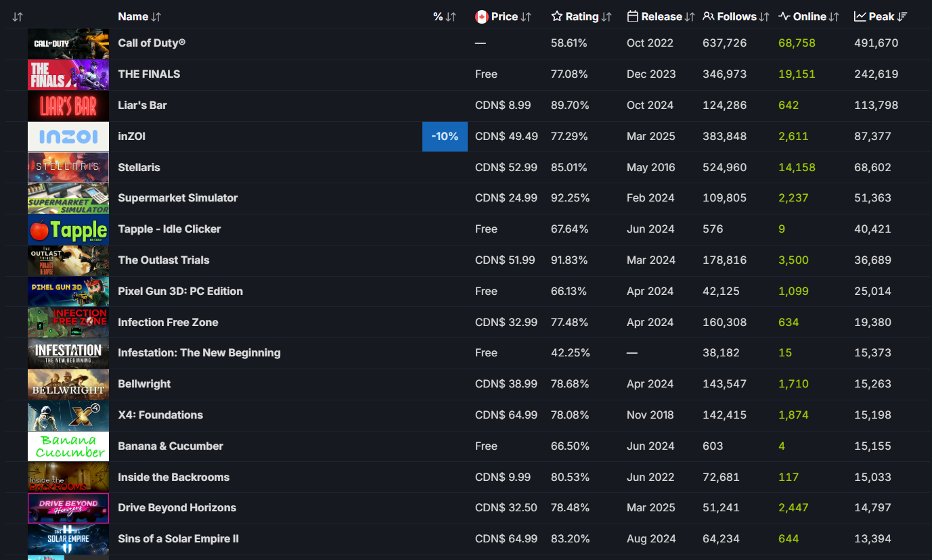The image size is (932, 560).
Task: Open the Tapple - Idle Clicker link
Action: tap(169, 229)
